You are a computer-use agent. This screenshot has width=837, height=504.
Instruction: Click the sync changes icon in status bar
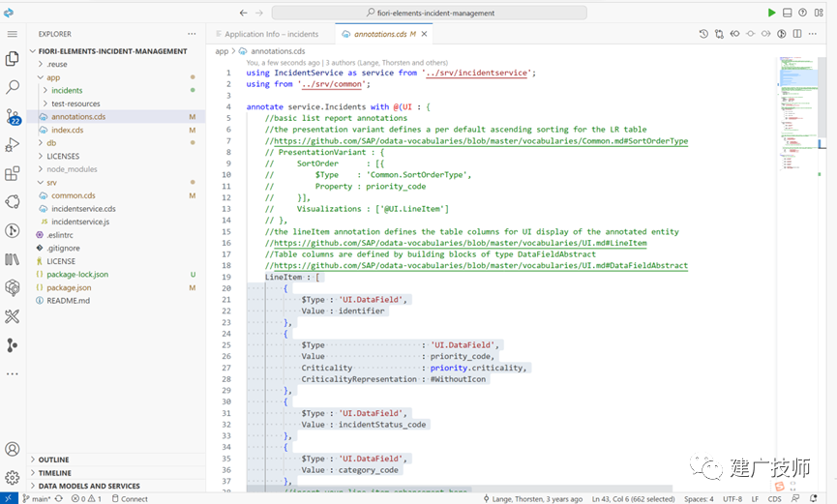click(x=59, y=498)
